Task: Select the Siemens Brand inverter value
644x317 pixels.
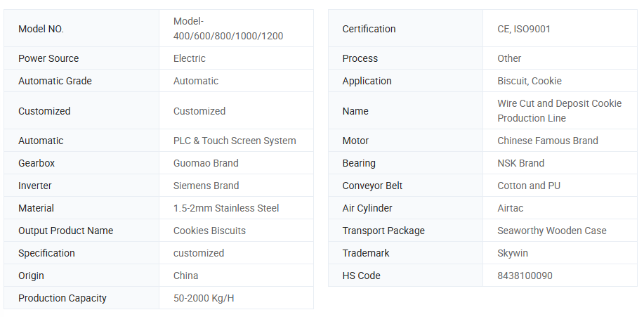Action: [206, 186]
